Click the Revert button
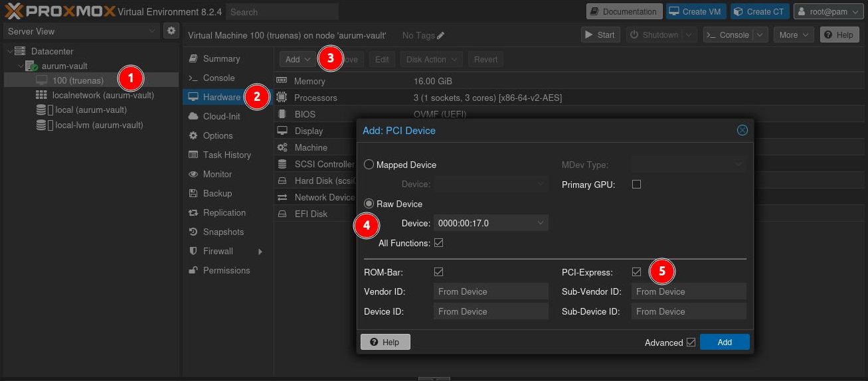 pos(486,59)
